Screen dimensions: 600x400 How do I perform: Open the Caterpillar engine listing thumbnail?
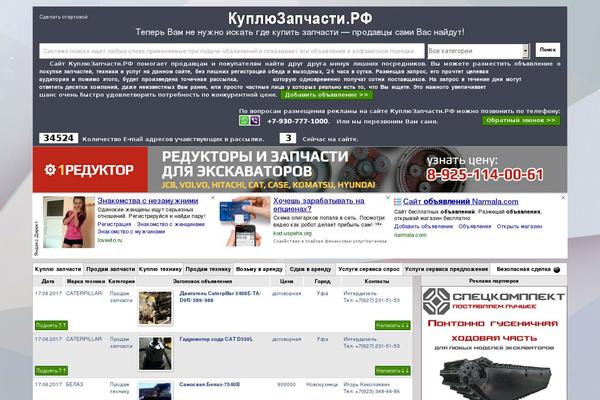pos(155,308)
